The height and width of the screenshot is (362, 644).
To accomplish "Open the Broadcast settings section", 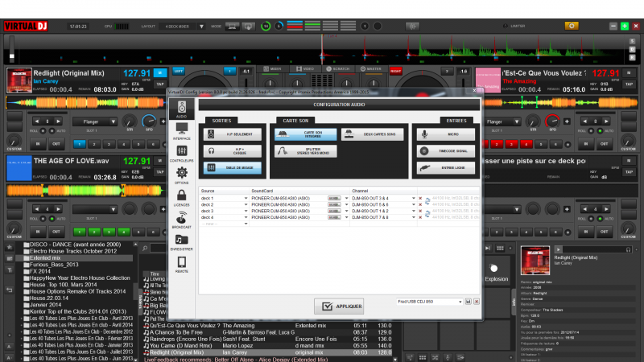I will [x=181, y=220].
